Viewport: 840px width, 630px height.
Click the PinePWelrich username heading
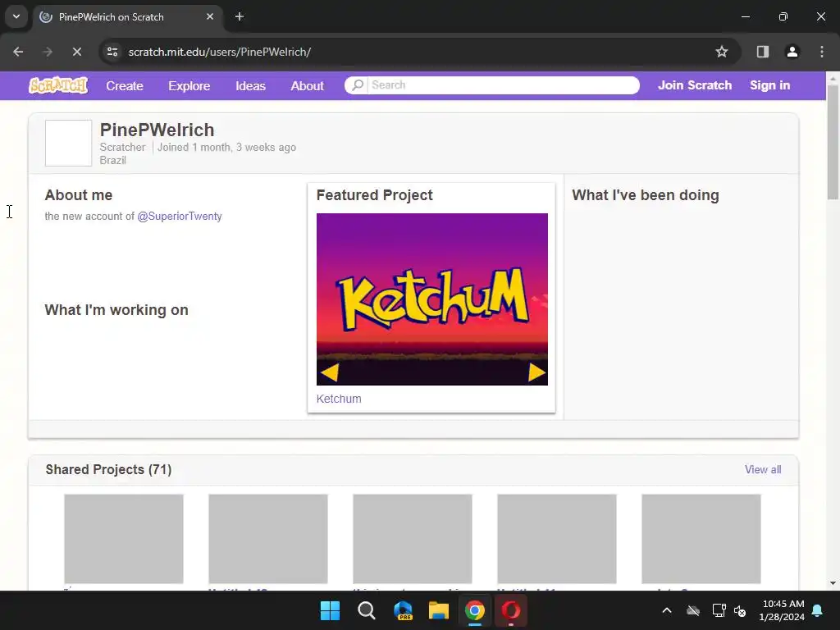(x=157, y=130)
